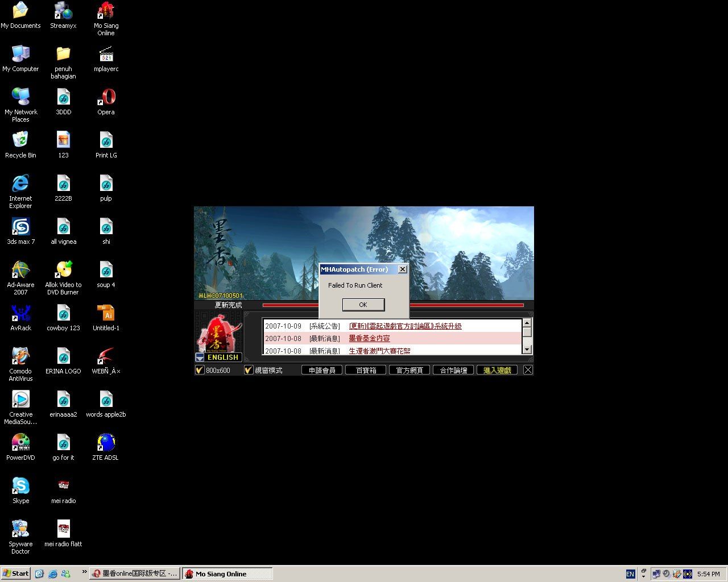Click news list scrollbar down arrow
Screen dimensions: 728x582
(x=527, y=350)
